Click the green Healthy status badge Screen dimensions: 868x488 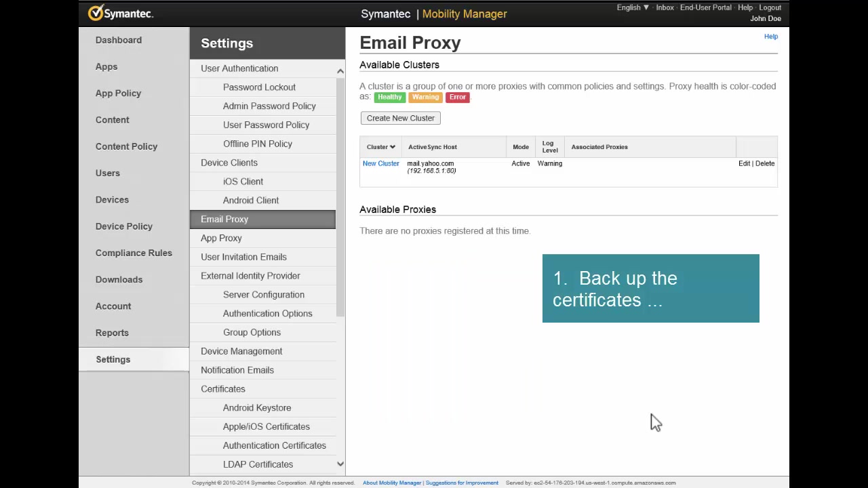[390, 97]
